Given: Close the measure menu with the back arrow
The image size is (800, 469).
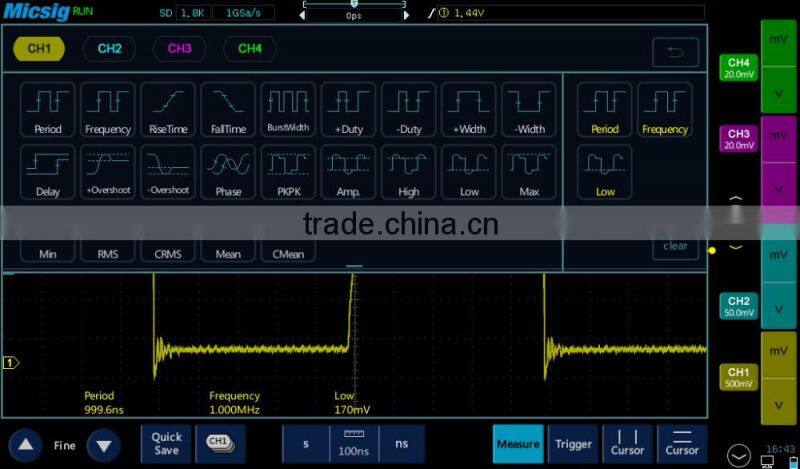Looking at the screenshot, I should click(x=676, y=52).
